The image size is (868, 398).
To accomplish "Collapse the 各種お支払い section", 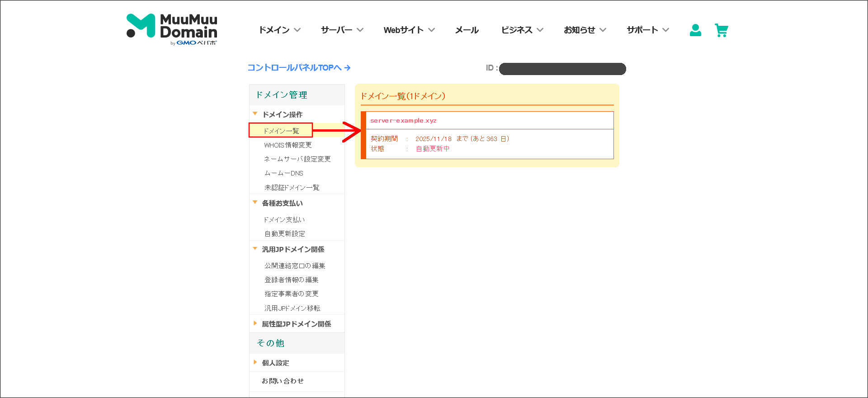I will tap(283, 203).
